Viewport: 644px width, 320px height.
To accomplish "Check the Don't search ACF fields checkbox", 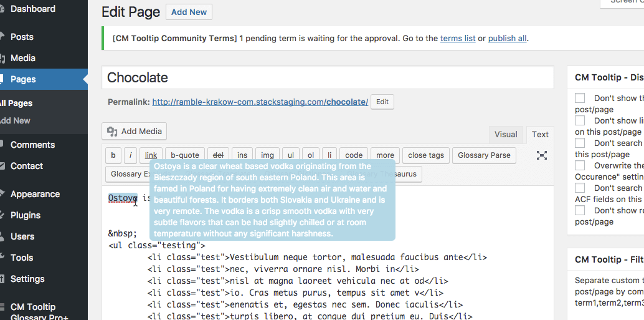I will click(580, 188).
